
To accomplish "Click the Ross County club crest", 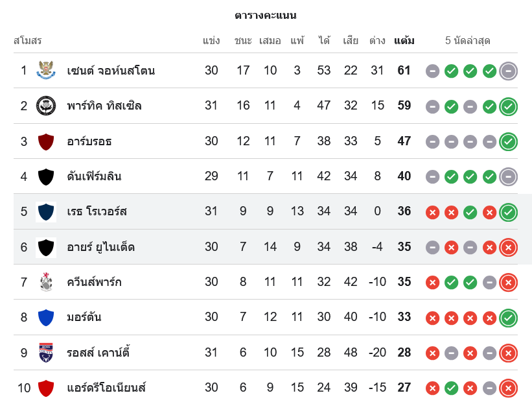I will (x=46, y=353).
